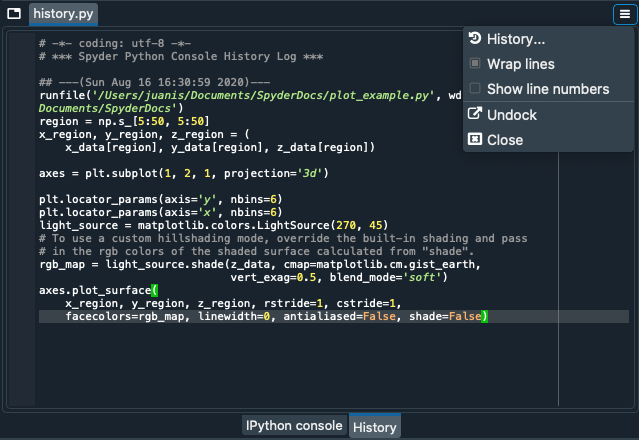Choose Undock from the options menu
Image resolution: width=639 pixels, height=440 pixels.
pos(548,115)
